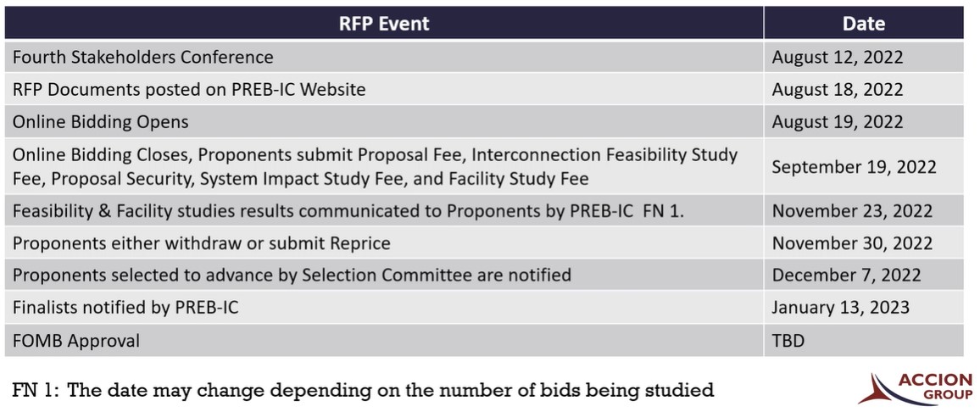Click the August 12, 2022 date cell
The image size is (980, 412).
click(x=838, y=57)
